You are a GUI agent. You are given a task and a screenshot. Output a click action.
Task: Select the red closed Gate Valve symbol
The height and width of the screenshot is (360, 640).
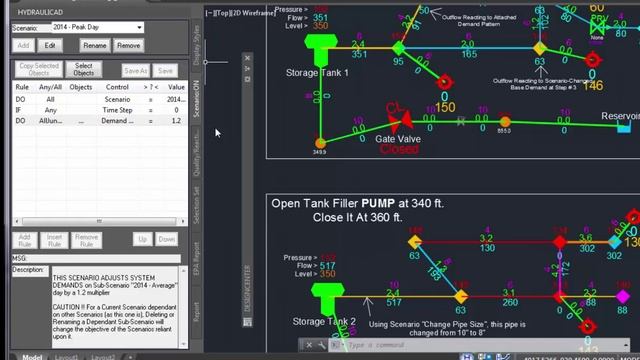pyautogui.click(x=400, y=122)
